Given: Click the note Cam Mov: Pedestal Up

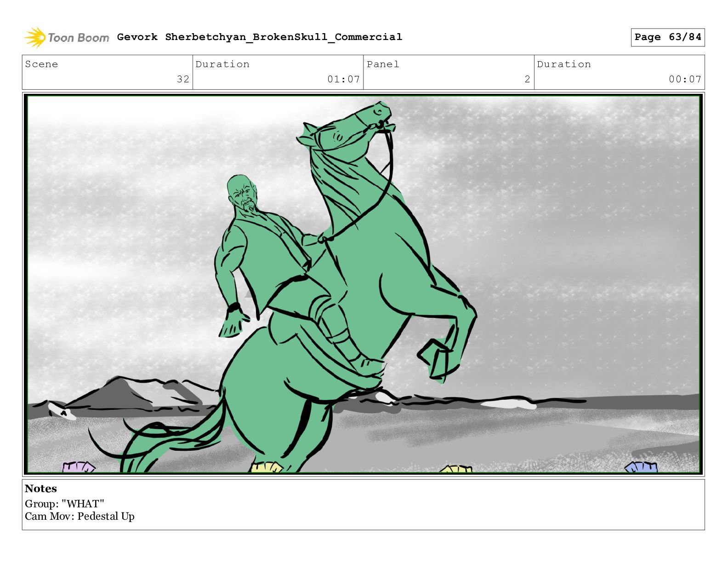Looking at the screenshot, I should (80, 517).
